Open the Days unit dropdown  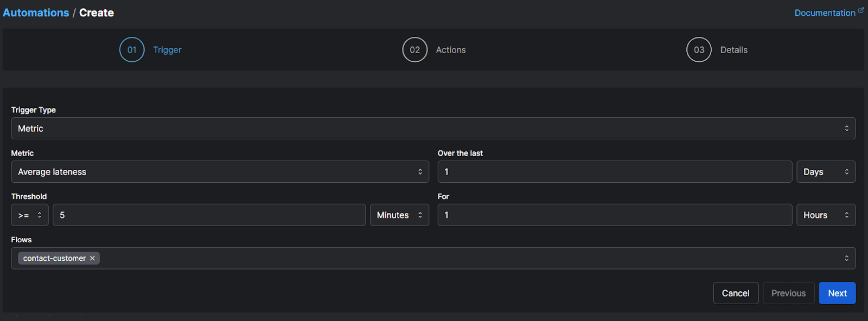pos(826,172)
